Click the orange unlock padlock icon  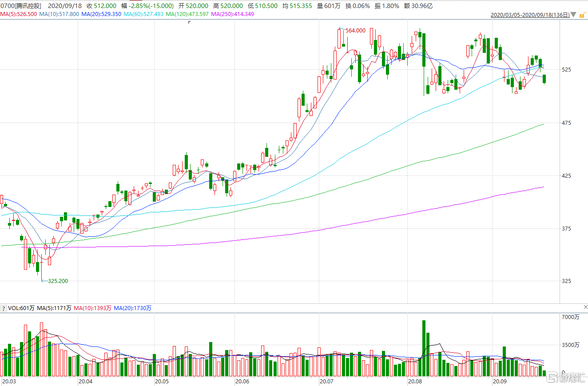(x=582, y=15)
